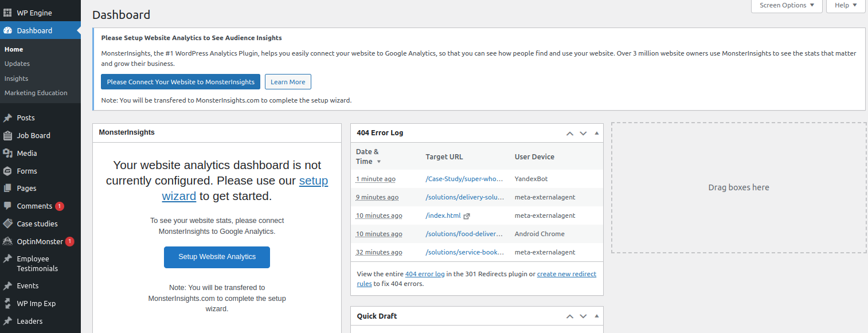Click the '32 minutes ago' timestamp

coord(379,252)
